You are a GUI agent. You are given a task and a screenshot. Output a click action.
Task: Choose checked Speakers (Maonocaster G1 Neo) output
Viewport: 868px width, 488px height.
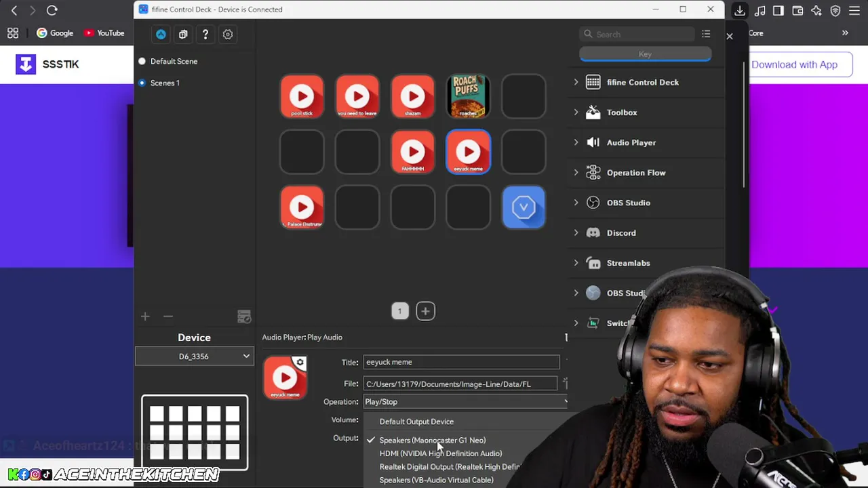[432, 440]
